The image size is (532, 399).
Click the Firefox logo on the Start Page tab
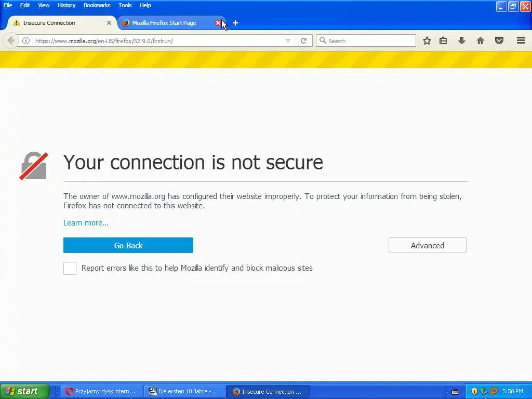point(126,23)
